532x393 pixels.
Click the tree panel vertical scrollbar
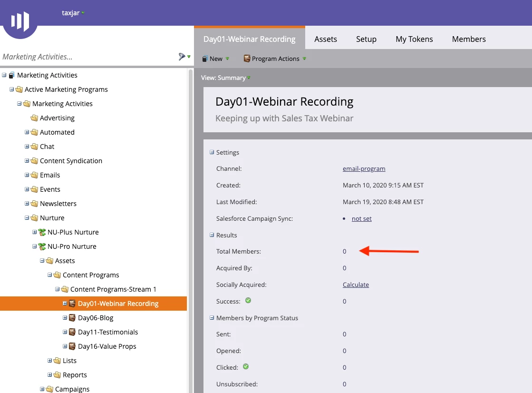tap(190, 230)
